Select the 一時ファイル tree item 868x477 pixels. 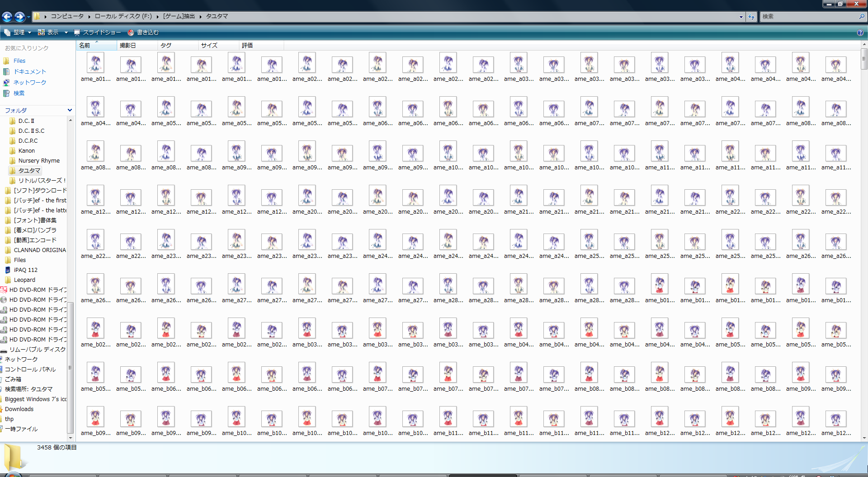(x=21, y=429)
